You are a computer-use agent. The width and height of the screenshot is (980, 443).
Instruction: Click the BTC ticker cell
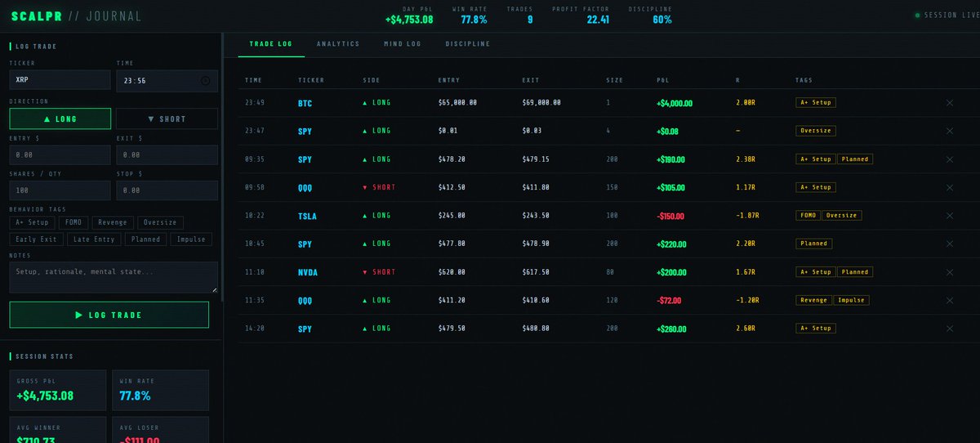point(305,103)
